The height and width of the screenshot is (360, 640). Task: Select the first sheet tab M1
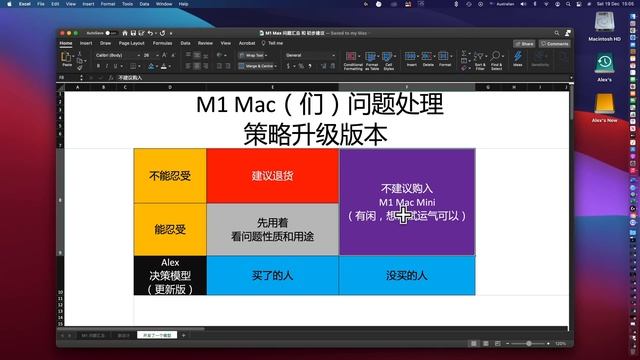[93, 336]
